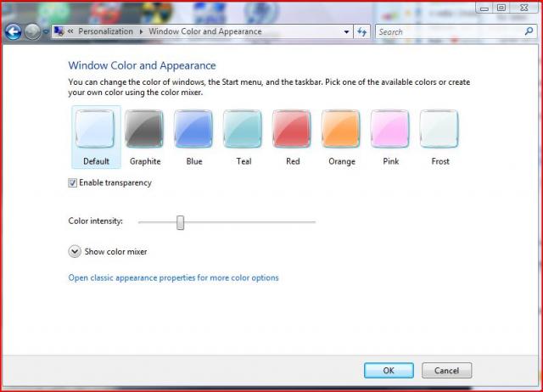Click the Forward navigation arrow

tap(32, 32)
